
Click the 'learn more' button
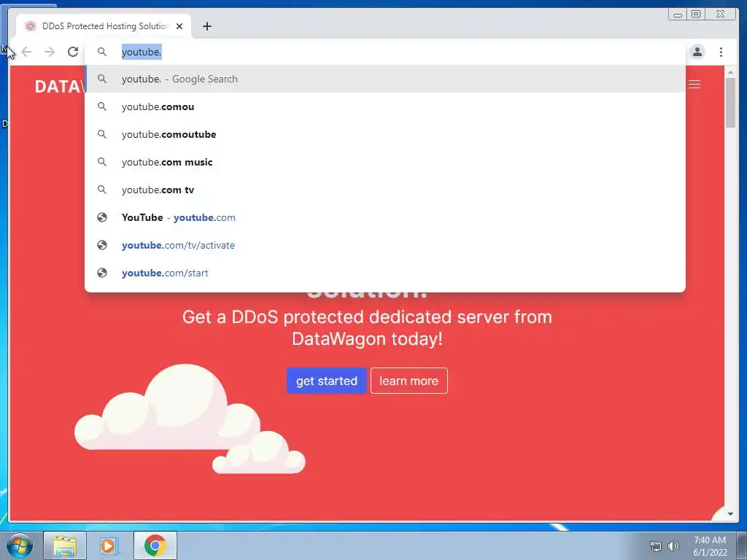click(409, 381)
